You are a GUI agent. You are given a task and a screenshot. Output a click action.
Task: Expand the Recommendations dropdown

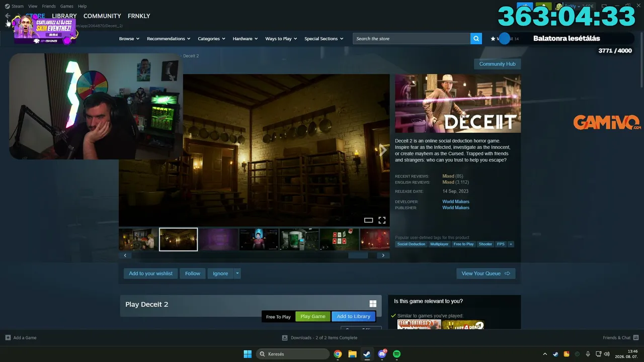169,39
